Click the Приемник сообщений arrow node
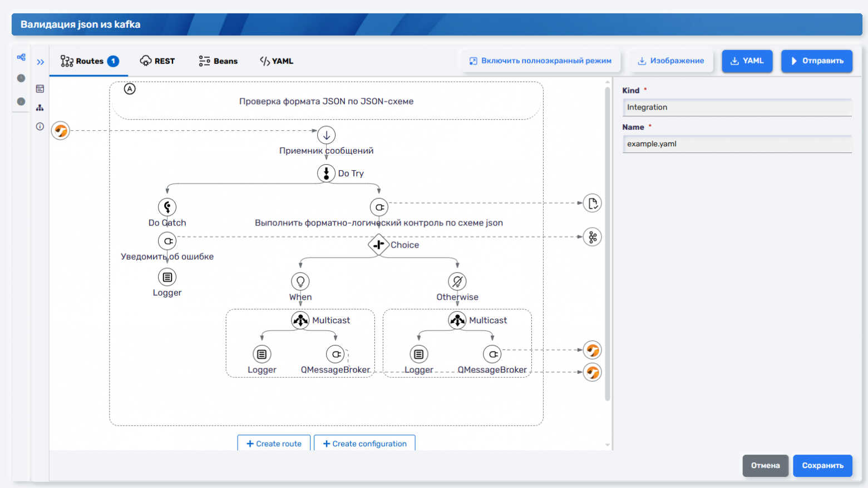Viewport: 868px width, 488px height. tap(326, 135)
